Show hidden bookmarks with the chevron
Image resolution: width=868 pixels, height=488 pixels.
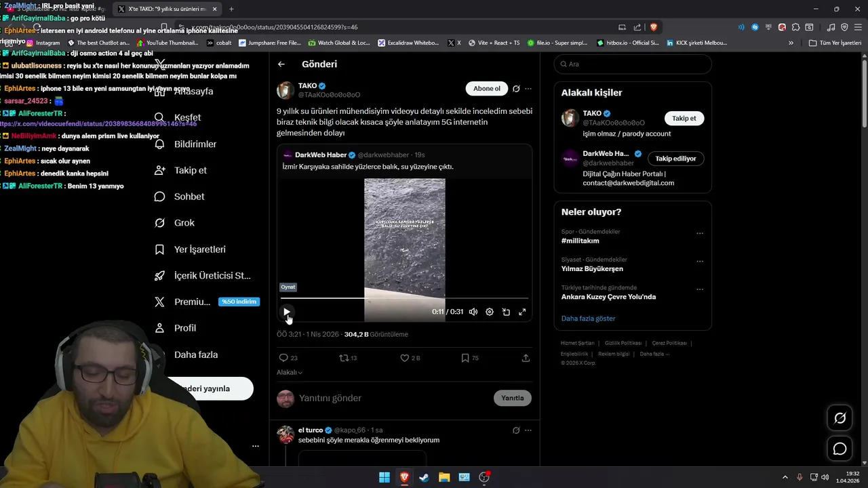(791, 43)
